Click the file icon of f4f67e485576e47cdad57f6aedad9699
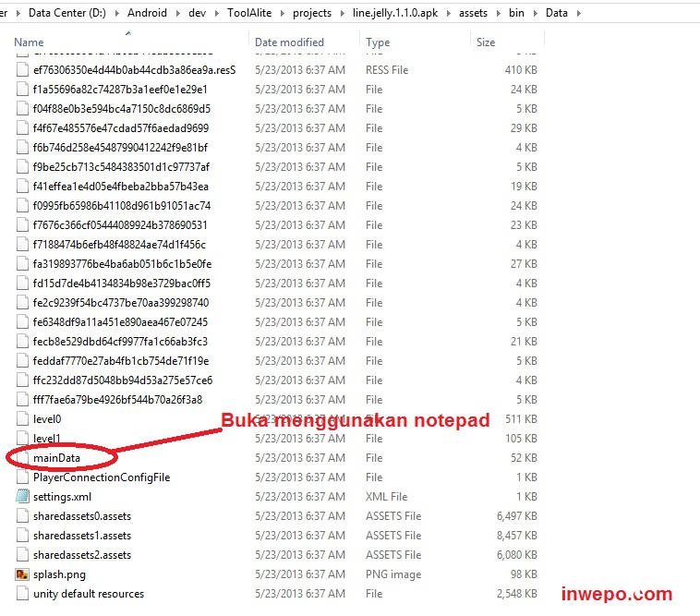700x616 pixels. (x=22, y=127)
